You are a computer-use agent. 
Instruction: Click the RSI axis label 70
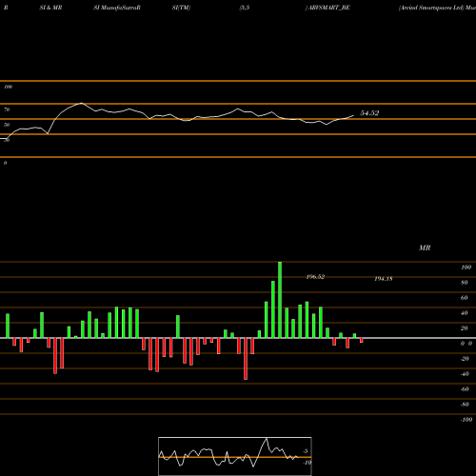(7, 109)
